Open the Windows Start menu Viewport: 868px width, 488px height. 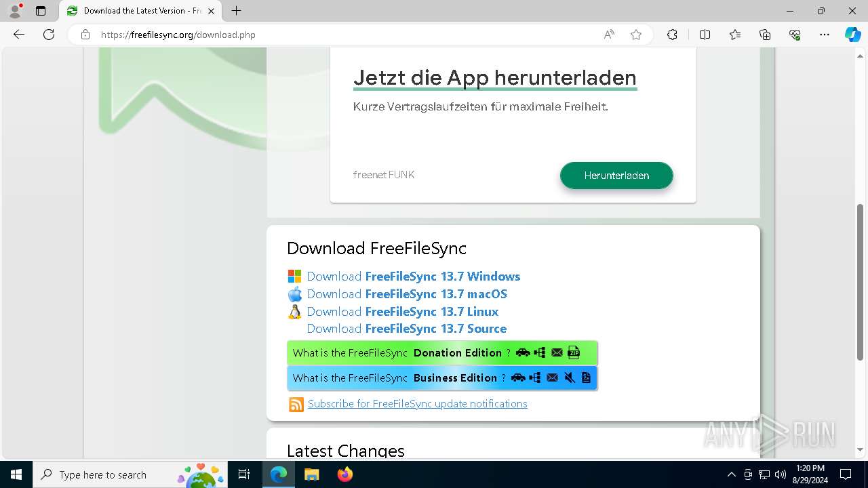16,474
